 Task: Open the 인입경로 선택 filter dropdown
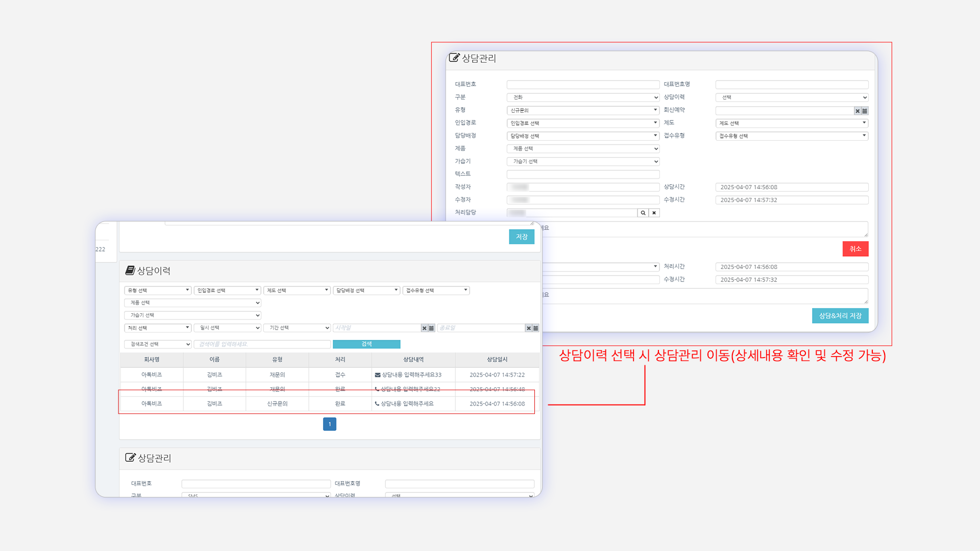pos(227,290)
